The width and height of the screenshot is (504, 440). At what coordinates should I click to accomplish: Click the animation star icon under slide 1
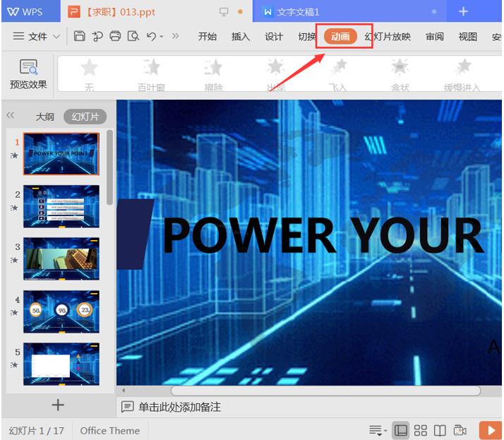pos(14,155)
